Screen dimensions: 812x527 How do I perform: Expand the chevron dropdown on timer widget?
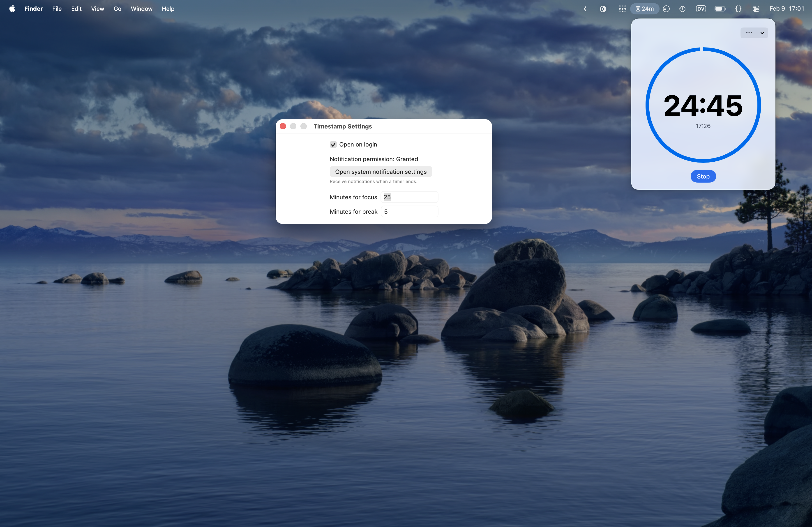coord(762,33)
